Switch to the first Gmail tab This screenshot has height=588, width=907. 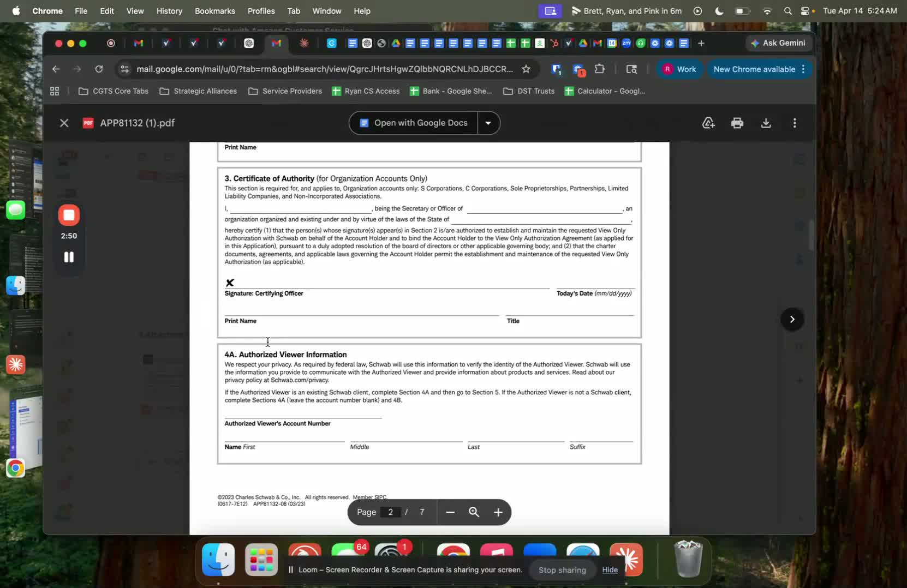(139, 43)
